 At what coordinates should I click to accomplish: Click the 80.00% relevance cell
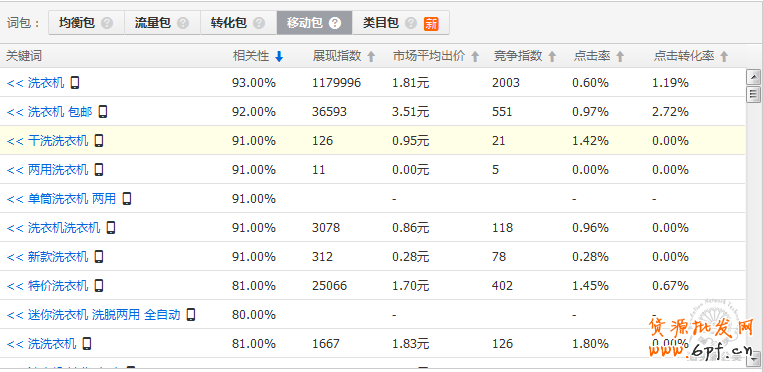tap(254, 315)
